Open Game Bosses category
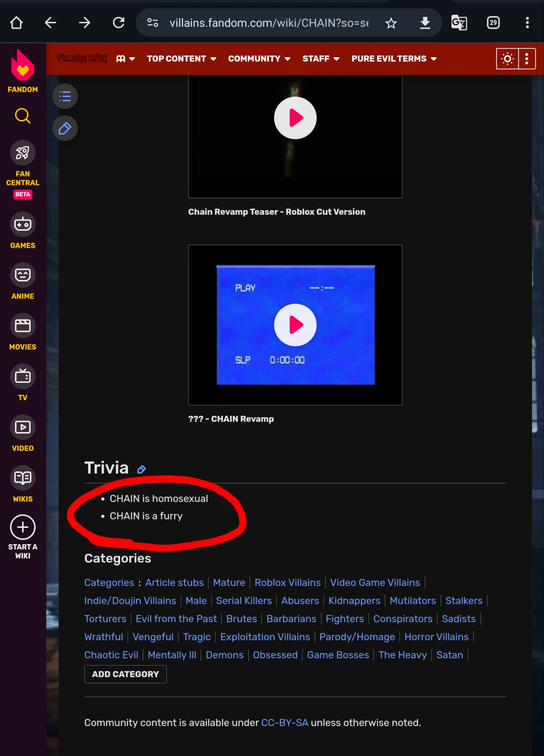544x756 pixels. pos(338,655)
